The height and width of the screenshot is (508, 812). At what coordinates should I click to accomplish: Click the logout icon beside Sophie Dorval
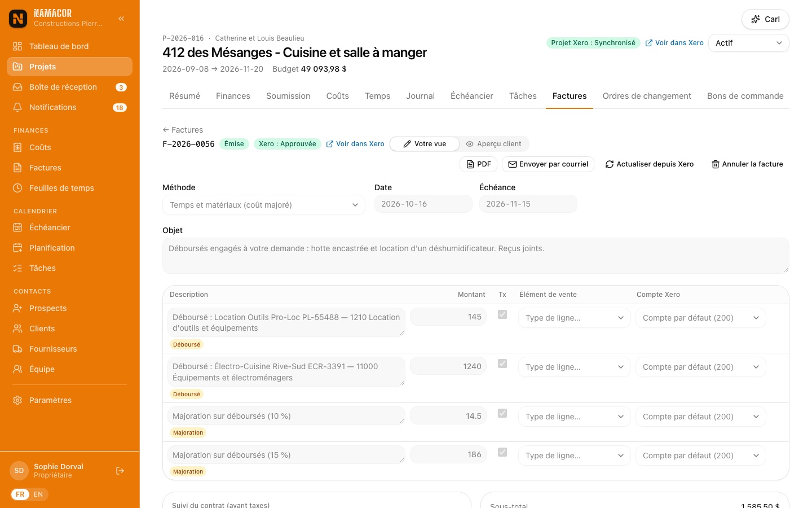click(x=120, y=471)
